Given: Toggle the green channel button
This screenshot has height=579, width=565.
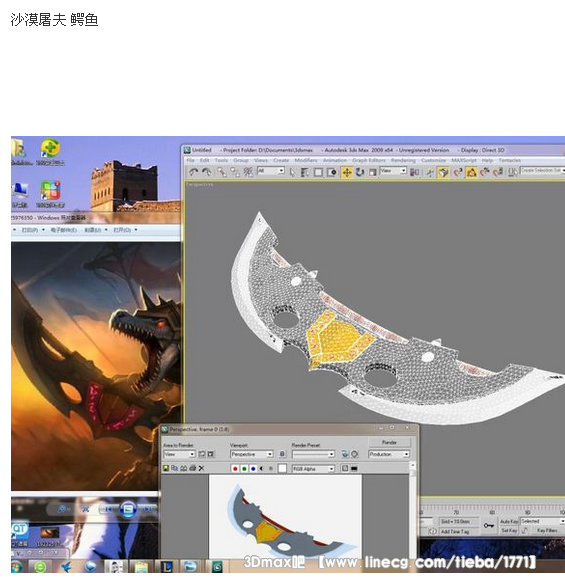Looking at the screenshot, I should click(x=244, y=469).
